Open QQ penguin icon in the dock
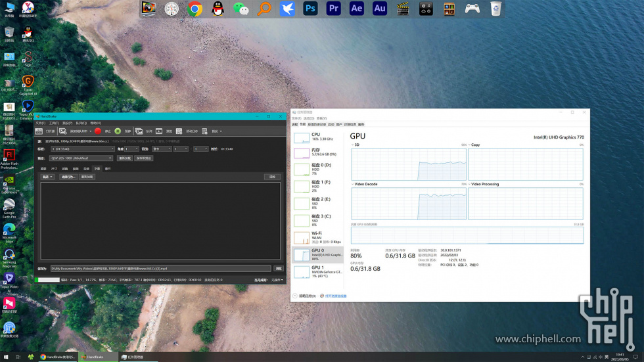644x362 pixels. tap(218, 9)
